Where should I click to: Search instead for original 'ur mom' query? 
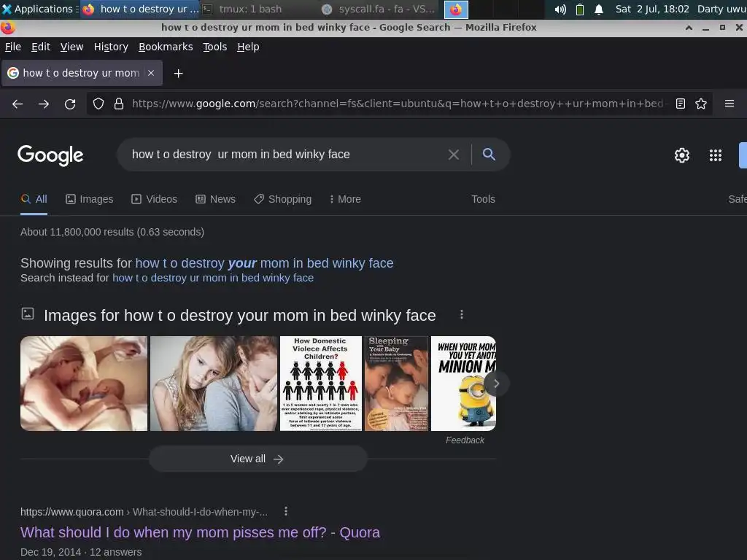(213, 278)
